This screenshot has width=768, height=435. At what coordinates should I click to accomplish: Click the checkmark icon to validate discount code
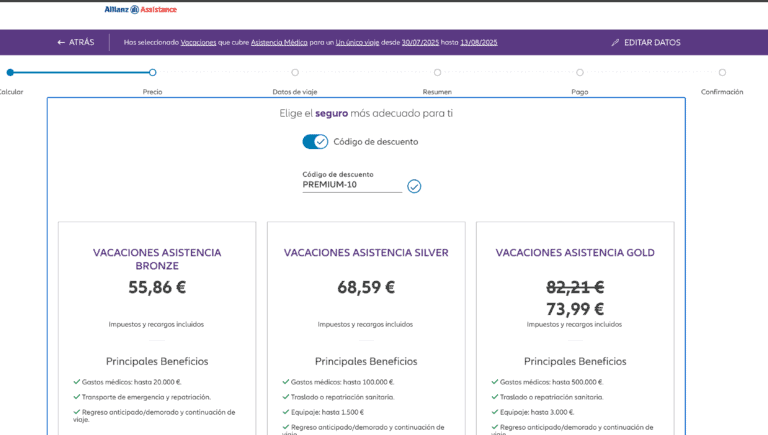pos(414,186)
